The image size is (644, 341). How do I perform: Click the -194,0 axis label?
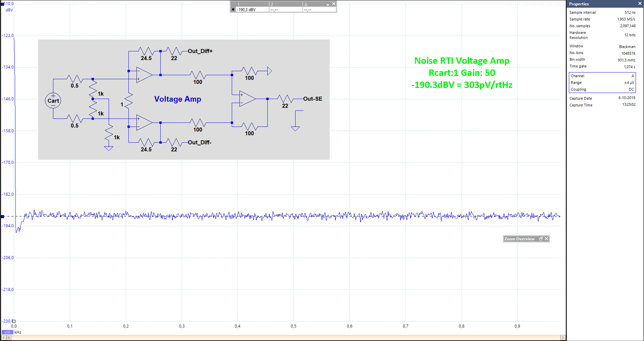pos(8,226)
